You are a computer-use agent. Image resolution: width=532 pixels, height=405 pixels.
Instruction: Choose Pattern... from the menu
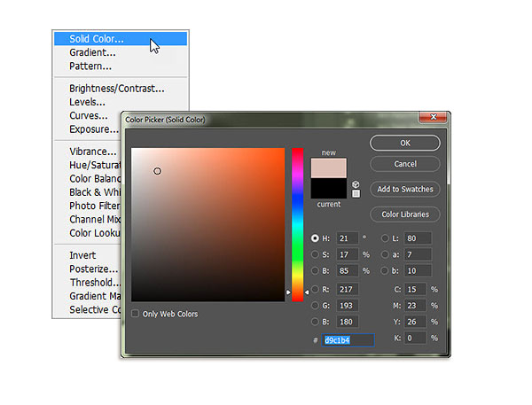121,66
